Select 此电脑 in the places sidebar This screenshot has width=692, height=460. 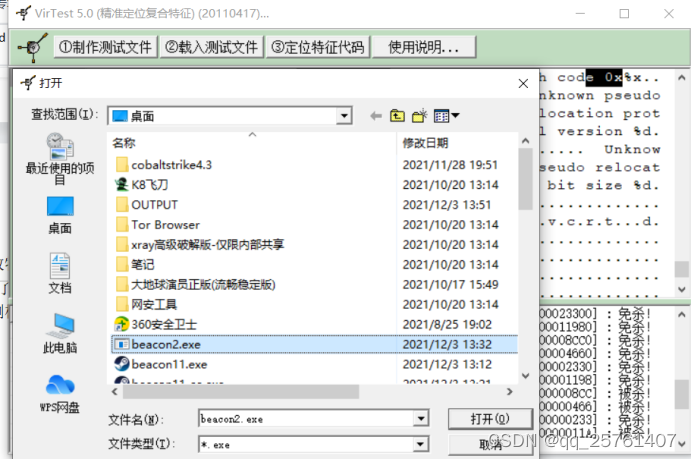pyautogui.click(x=60, y=334)
